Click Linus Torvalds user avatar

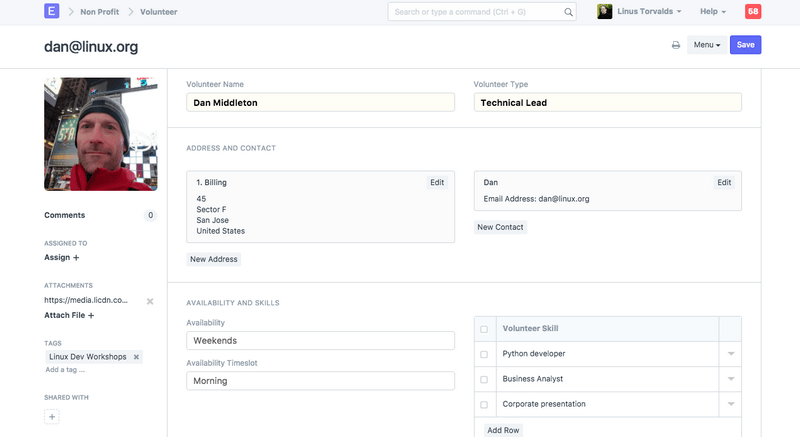coord(605,12)
